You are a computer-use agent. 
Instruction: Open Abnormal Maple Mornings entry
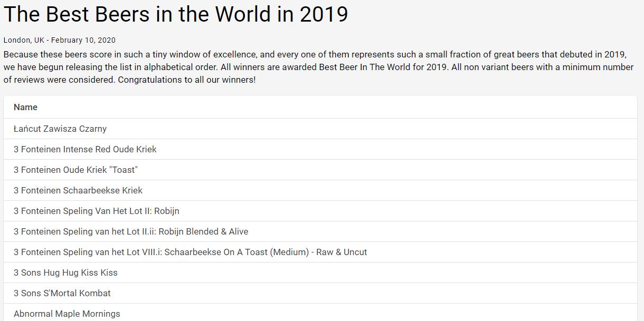coord(67,314)
